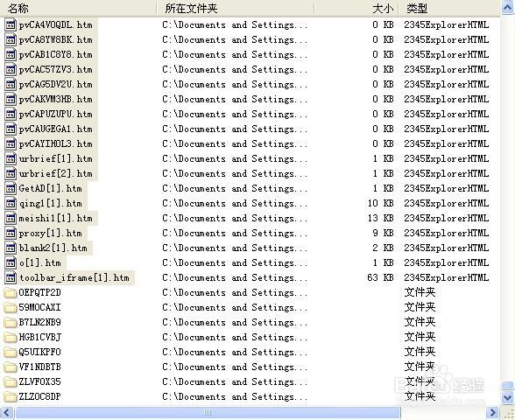Click the o[1].htm file icon
This screenshot has height=420, width=515.
(x=11, y=262)
